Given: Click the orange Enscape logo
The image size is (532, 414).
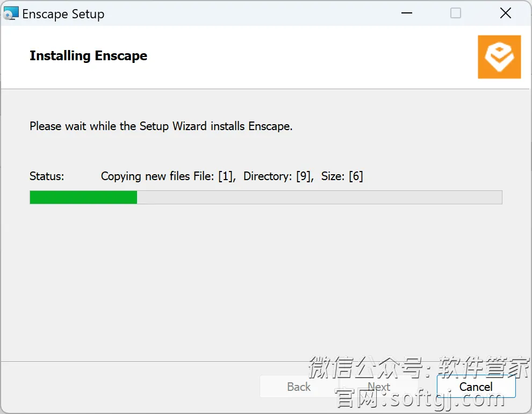Looking at the screenshot, I should 499,57.
